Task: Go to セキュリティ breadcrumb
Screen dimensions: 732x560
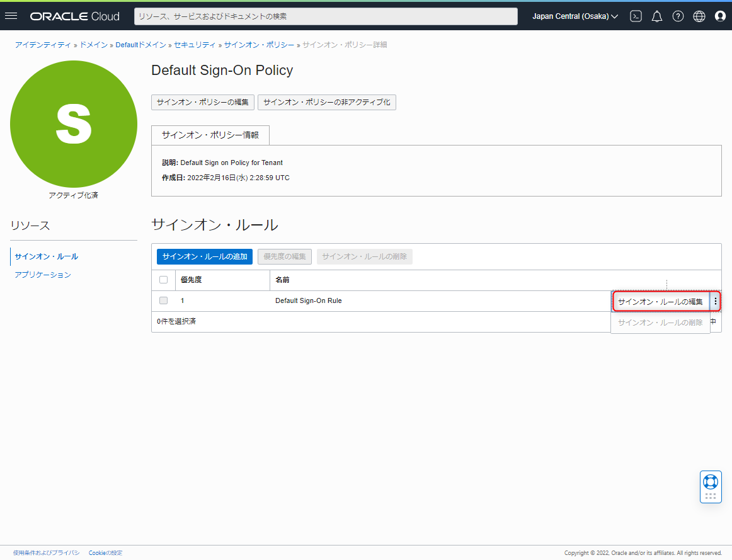Action: pyautogui.click(x=195, y=45)
